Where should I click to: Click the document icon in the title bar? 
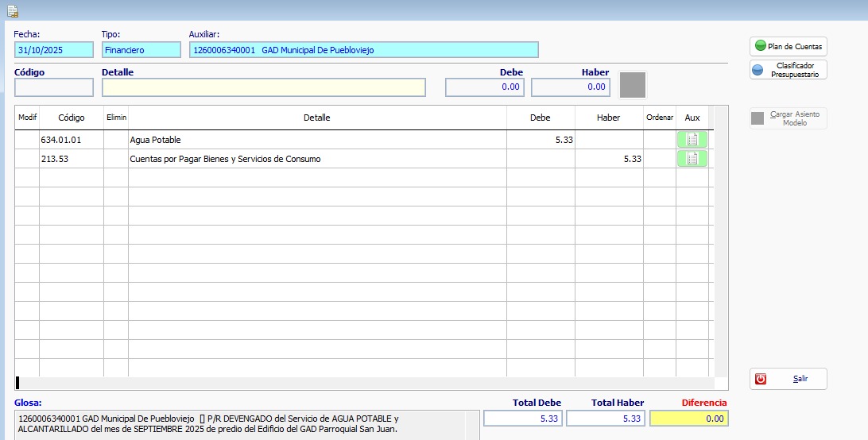[13, 10]
